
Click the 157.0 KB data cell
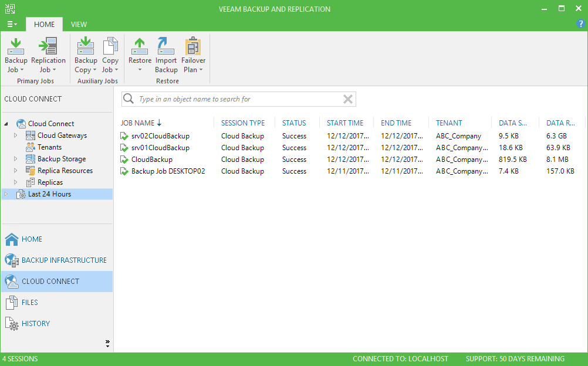560,171
